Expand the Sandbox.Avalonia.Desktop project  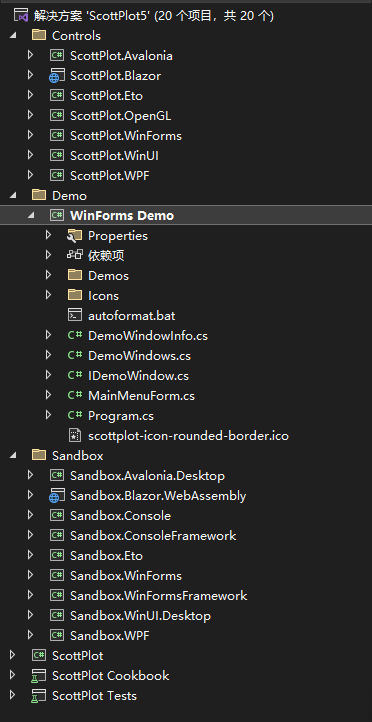[30, 475]
